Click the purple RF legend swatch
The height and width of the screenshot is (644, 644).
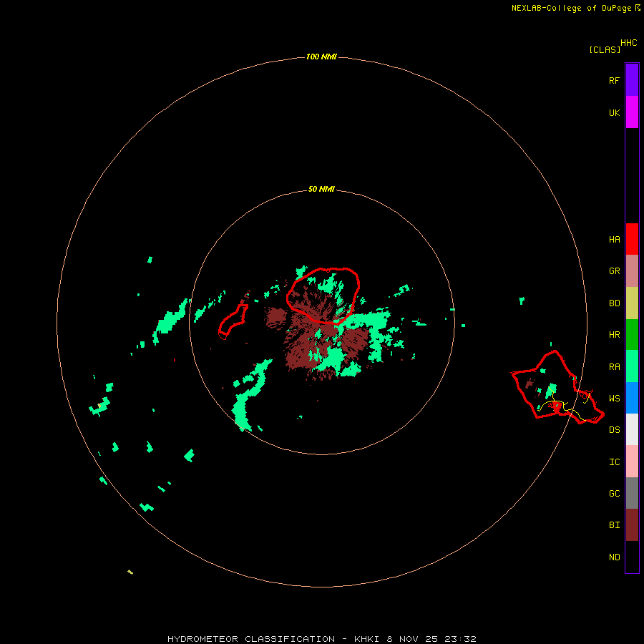point(632,80)
